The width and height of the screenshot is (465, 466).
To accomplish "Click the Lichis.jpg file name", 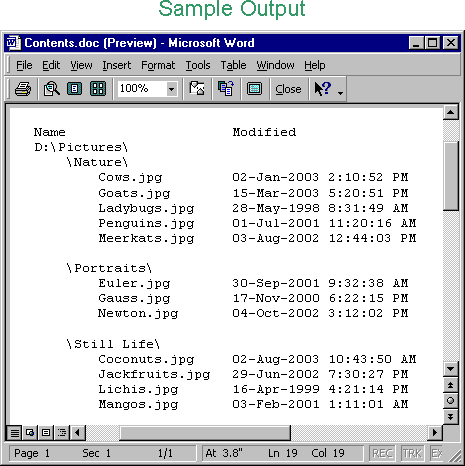I will point(138,390).
